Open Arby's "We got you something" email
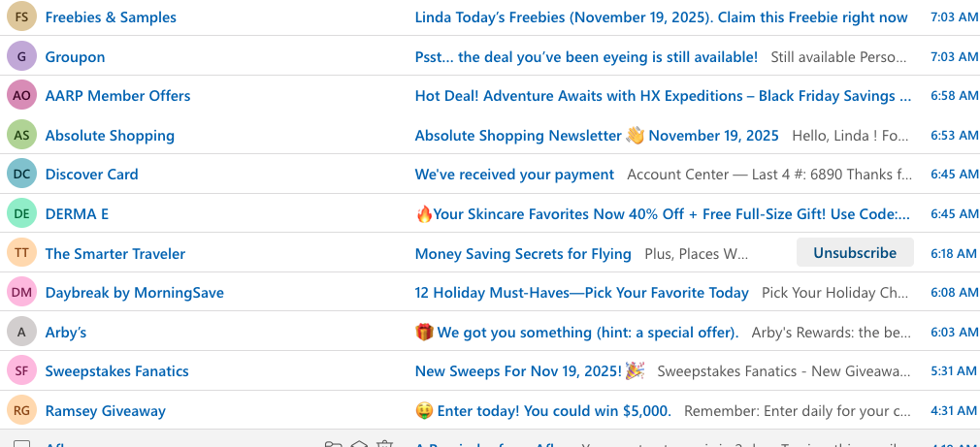The width and height of the screenshot is (980, 447). pos(587,332)
